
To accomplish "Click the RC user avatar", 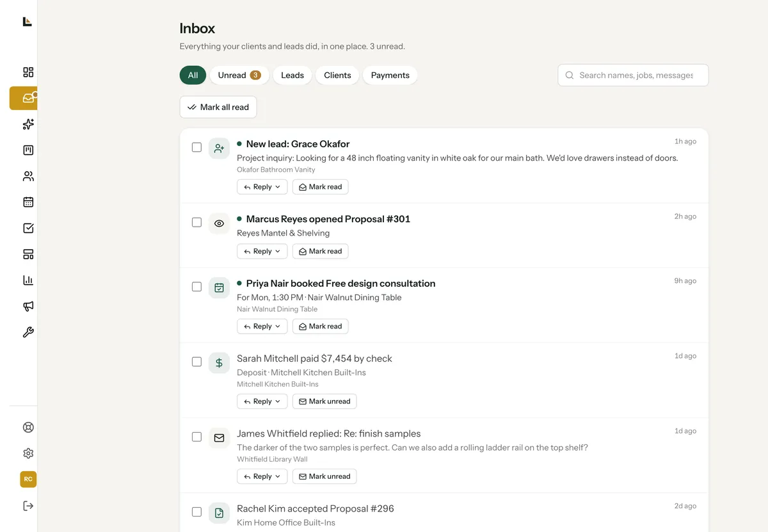I will 28,479.
